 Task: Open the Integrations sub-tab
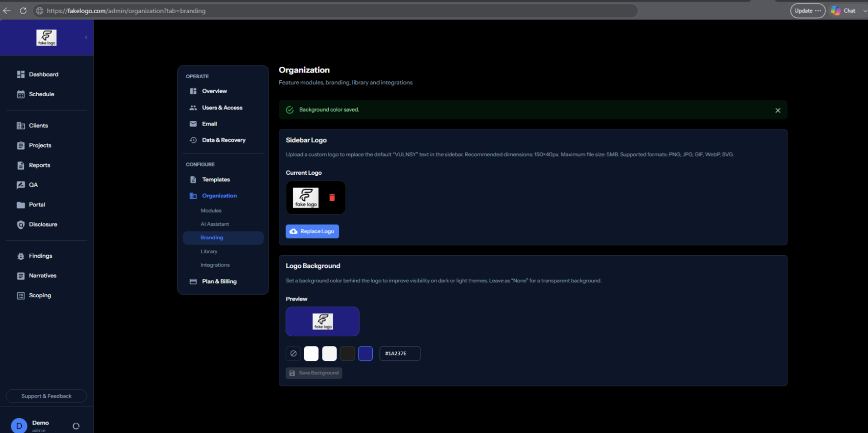tap(215, 265)
